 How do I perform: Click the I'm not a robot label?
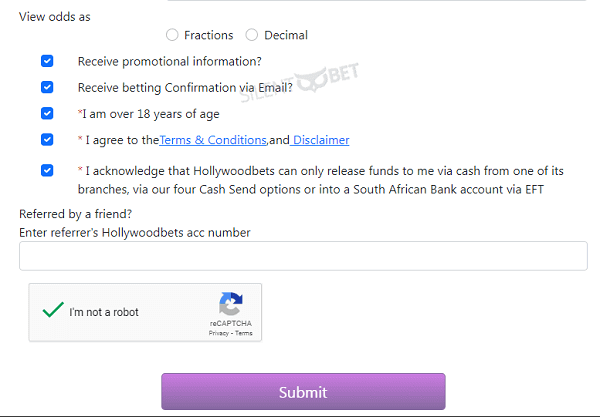tap(104, 312)
